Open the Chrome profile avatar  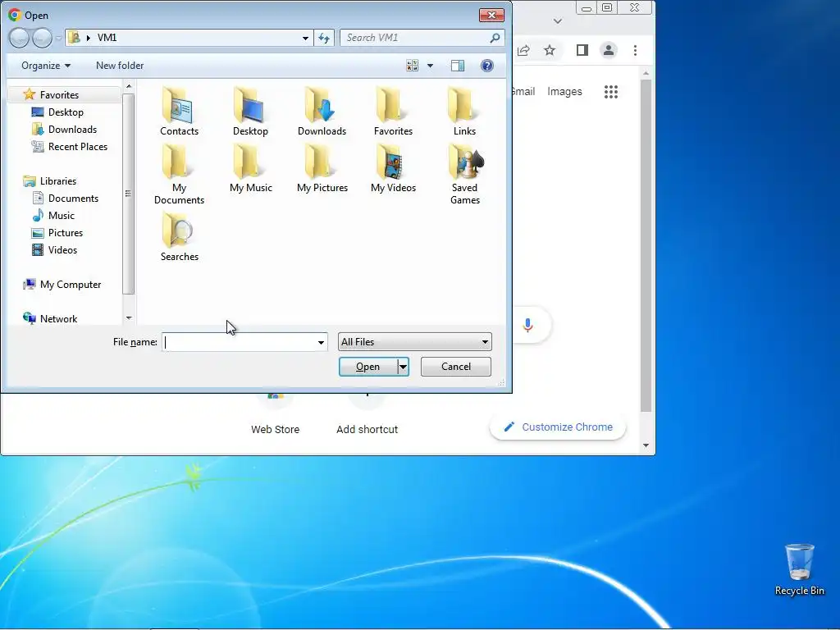click(x=609, y=50)
